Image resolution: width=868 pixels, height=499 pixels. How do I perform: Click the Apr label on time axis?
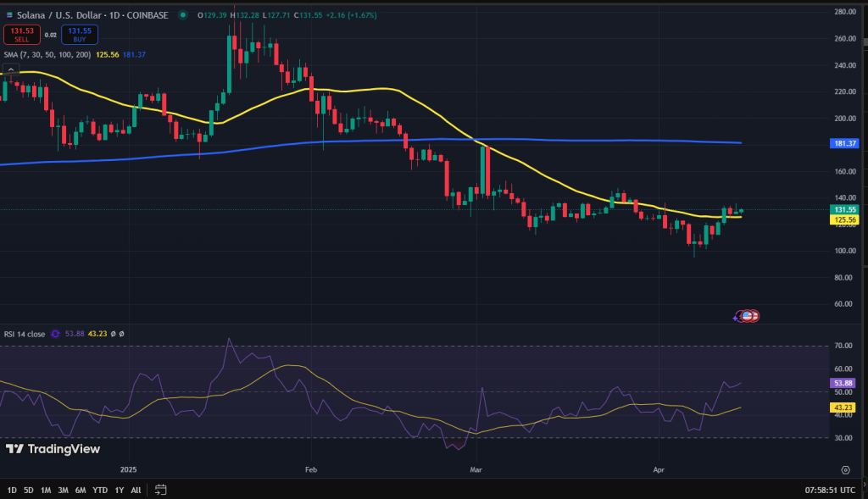[x=659, y=469]
